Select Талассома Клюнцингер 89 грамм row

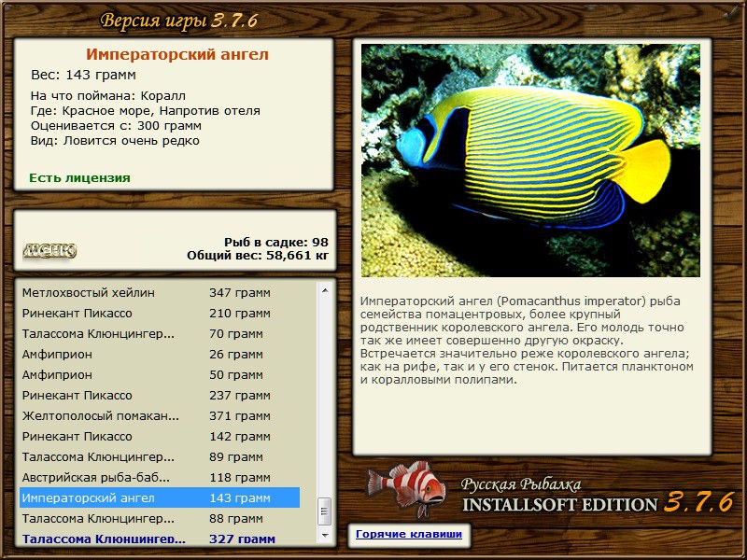pos(160,456)
